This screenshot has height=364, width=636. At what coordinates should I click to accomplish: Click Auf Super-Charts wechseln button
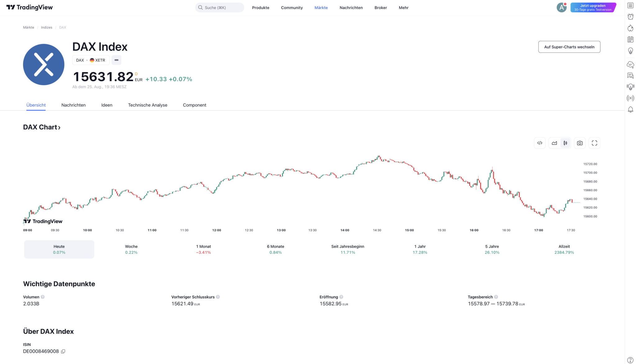click(569, 47)
